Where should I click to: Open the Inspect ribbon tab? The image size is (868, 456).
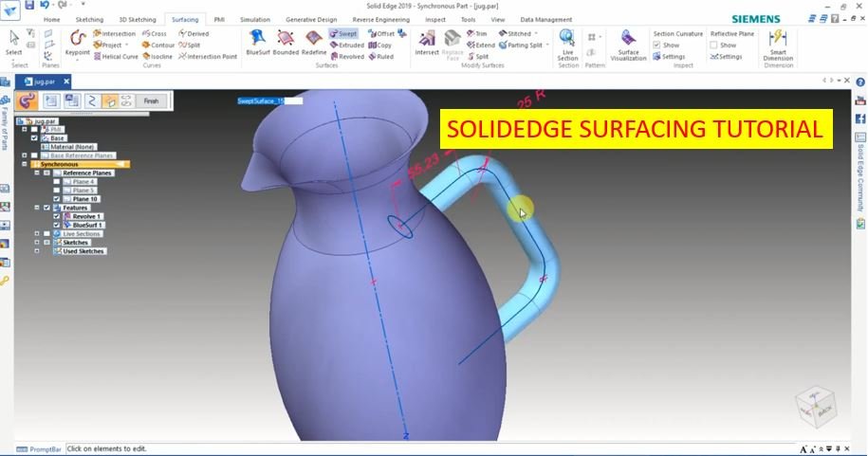click(x=435, y=19)
